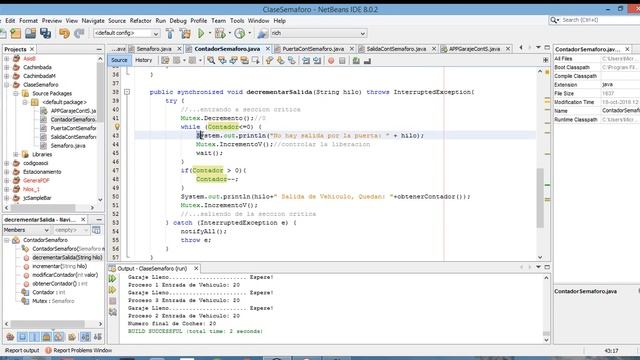640x360 pixels.
Task: Click the Comment code icon in editor toolbar
Action: (x=356, y=60)
